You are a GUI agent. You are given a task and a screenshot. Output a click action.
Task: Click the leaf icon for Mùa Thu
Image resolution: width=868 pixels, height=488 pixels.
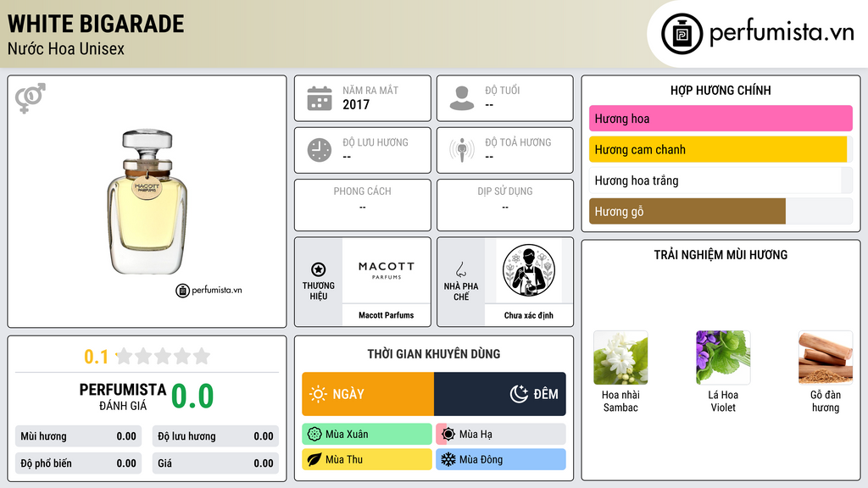314,459
